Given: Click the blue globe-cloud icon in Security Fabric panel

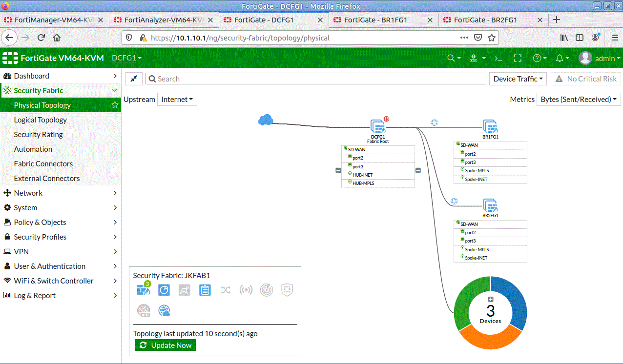Looking at the screenshot, I should point(164,310).
